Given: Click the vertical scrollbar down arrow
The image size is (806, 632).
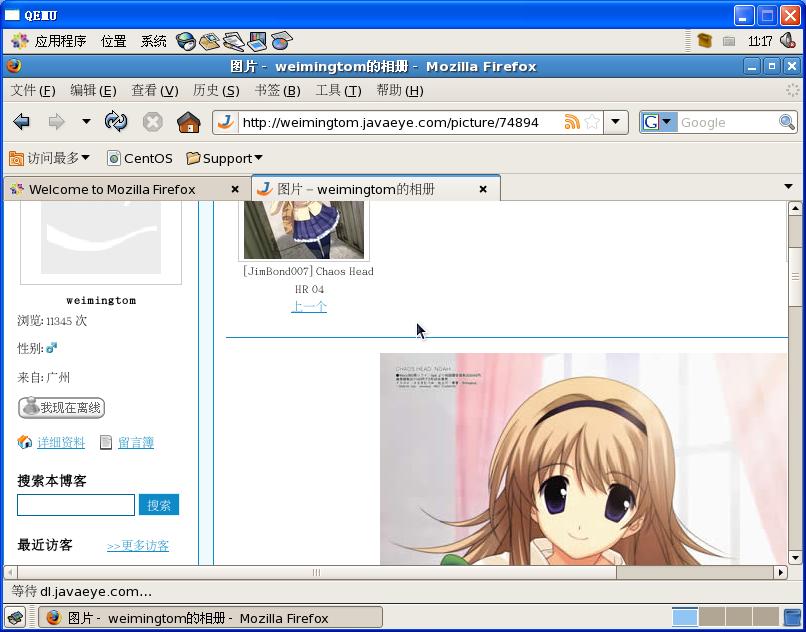Looking at the screenshot, I should [x=795, y=558].
